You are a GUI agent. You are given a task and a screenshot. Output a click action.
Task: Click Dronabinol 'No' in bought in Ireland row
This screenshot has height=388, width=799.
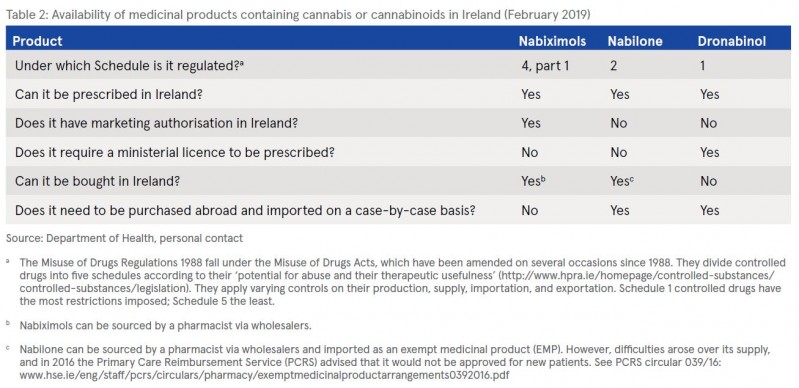(708, 182)
